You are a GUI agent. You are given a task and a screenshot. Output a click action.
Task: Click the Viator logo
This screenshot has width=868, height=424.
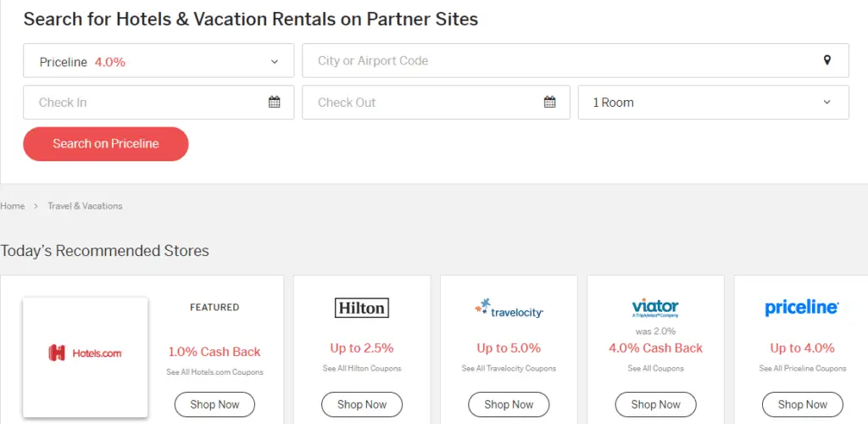(655, 309)
